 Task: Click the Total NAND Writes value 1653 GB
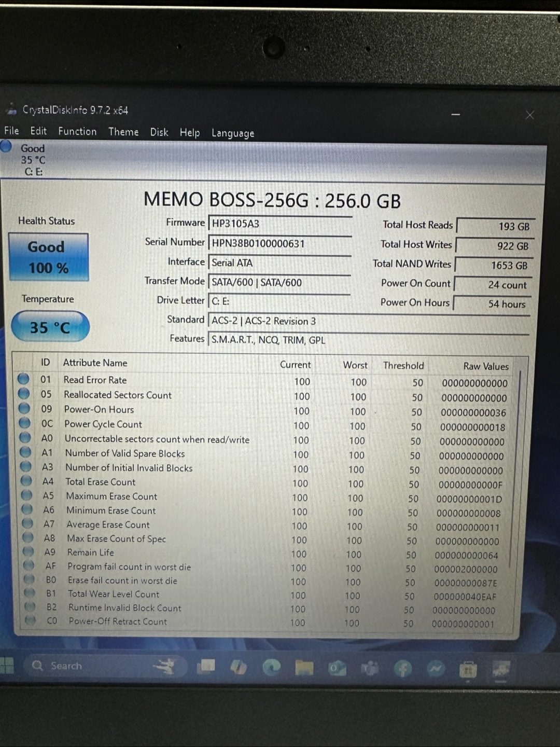493,265
